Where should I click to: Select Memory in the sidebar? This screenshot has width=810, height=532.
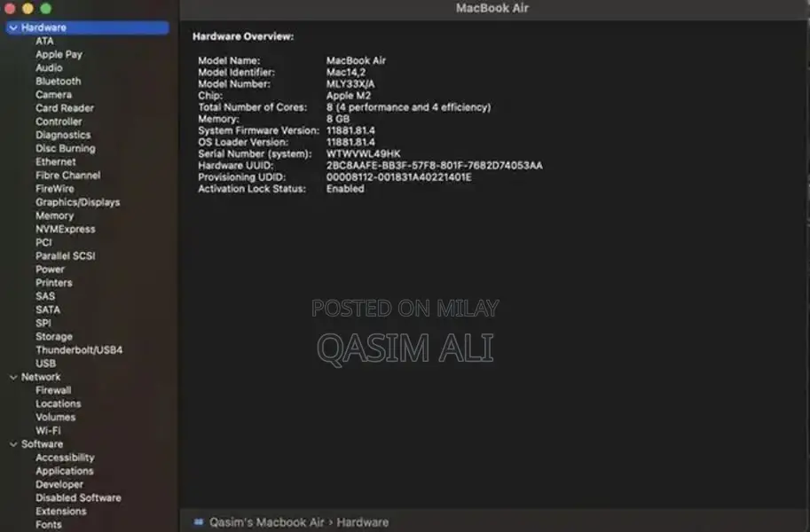pyautogui.click(x=54, y=215)
